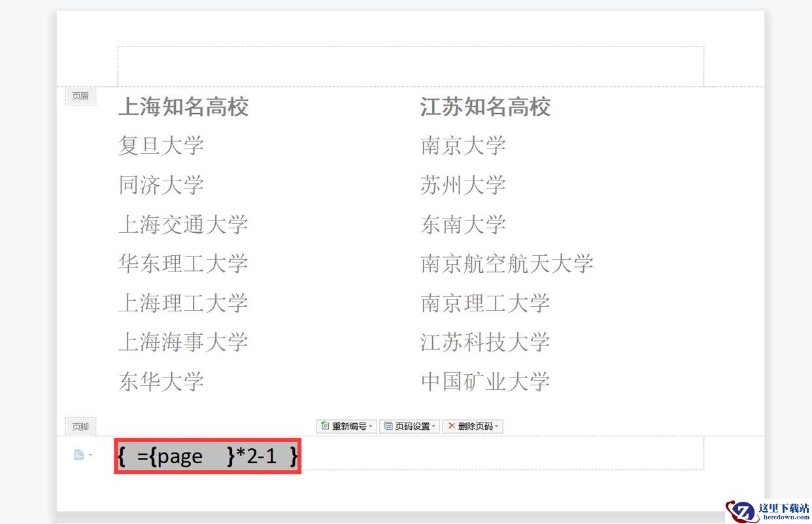Image resolution: width=812 pixels, height=524 pixels.
Task: Click the text 东南大学
Action: [x=463, y=224]
